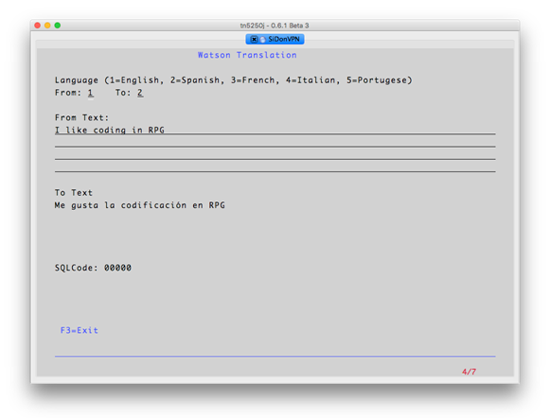
Task: Close the tn5250j window with red button
Action: [x=38, y=25]
